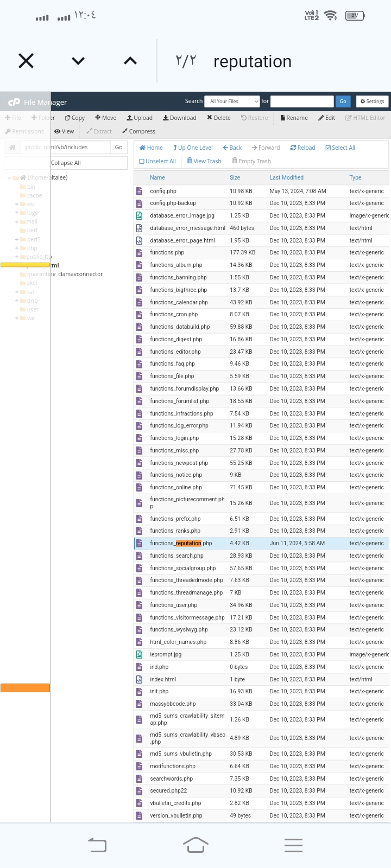
Task: Click Unselect All checkbox link
Action: (x=157, y=161)
